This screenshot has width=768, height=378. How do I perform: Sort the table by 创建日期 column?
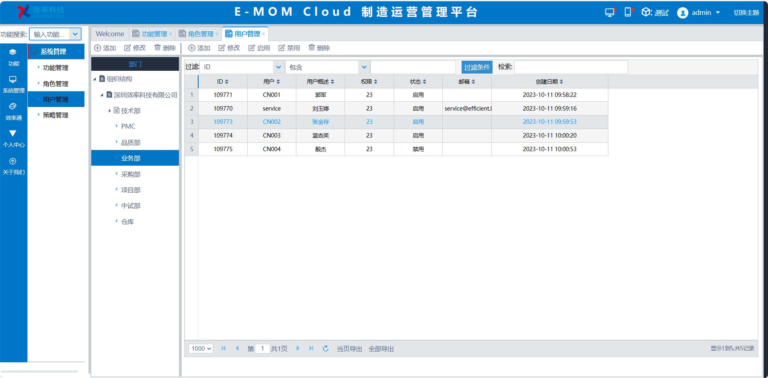click(550, 81)
